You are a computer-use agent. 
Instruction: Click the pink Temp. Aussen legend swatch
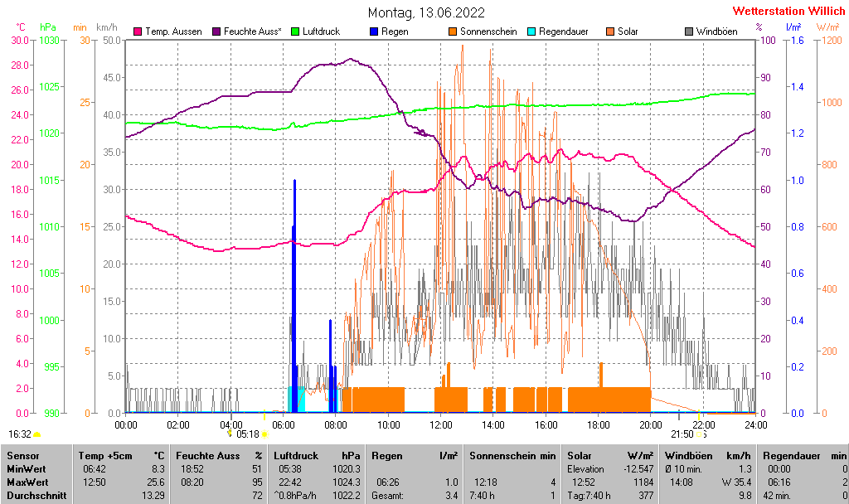point(138,31)
